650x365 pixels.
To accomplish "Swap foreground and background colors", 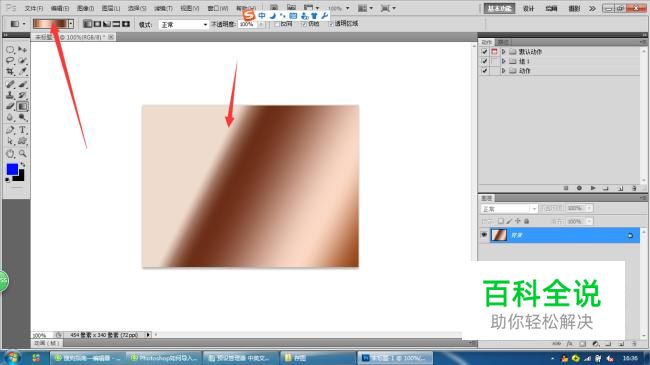I will point(22,165).
